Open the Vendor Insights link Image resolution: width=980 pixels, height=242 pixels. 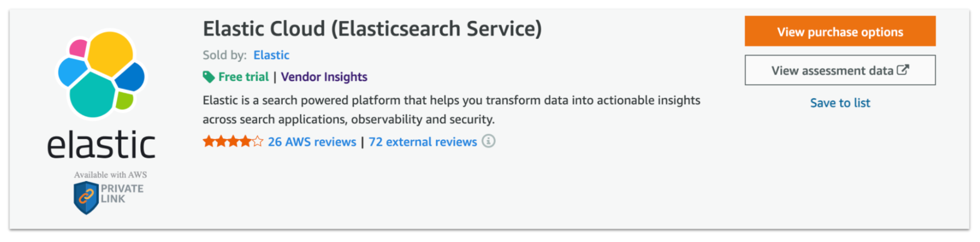[x=324, y=77]
